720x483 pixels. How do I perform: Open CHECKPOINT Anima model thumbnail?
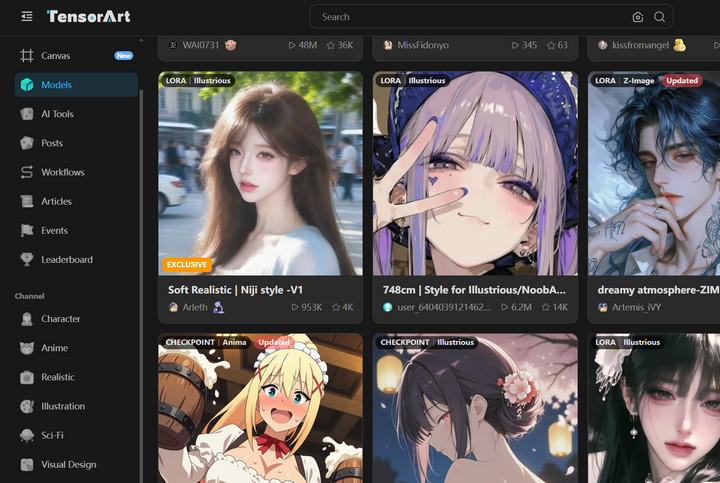(x=260, y=408)
